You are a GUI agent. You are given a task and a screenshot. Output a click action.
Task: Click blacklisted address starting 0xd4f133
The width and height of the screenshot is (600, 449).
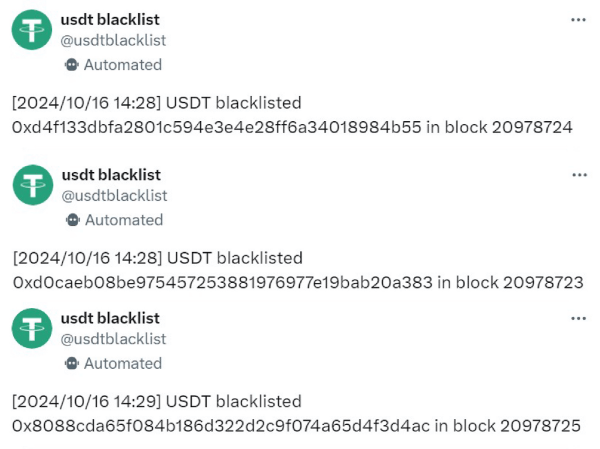point(216,128)
